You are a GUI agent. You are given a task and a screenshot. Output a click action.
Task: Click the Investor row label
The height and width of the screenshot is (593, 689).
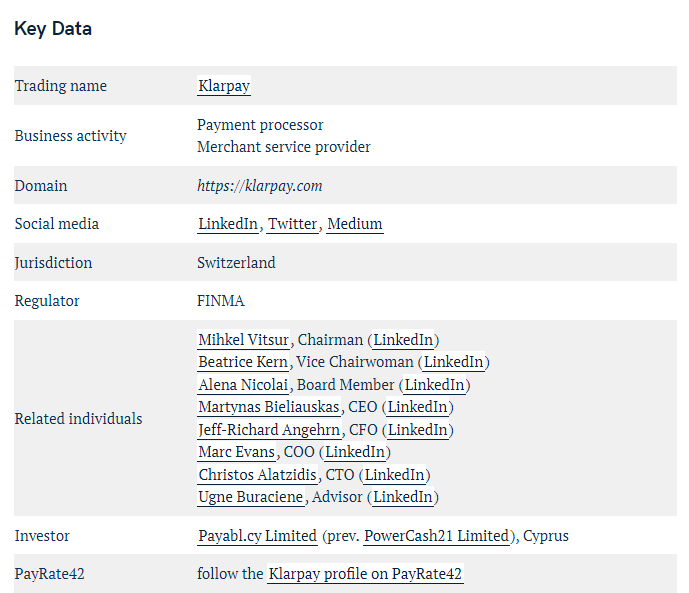(x=42, y=536)
